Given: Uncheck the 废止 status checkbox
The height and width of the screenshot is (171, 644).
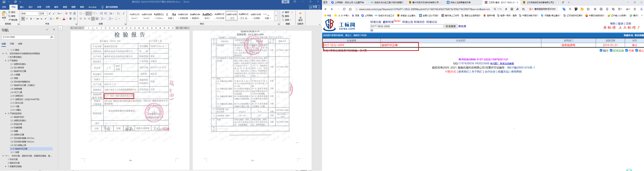Looking at the screenshot, I should (x=636, y=50).
